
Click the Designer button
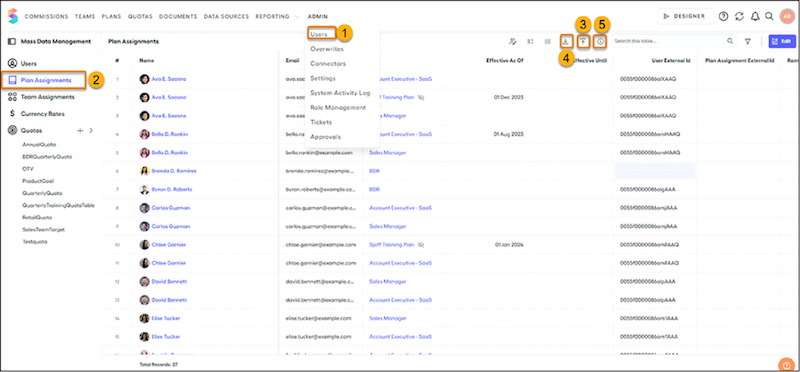pyautogui.click(x=685, y=16)
